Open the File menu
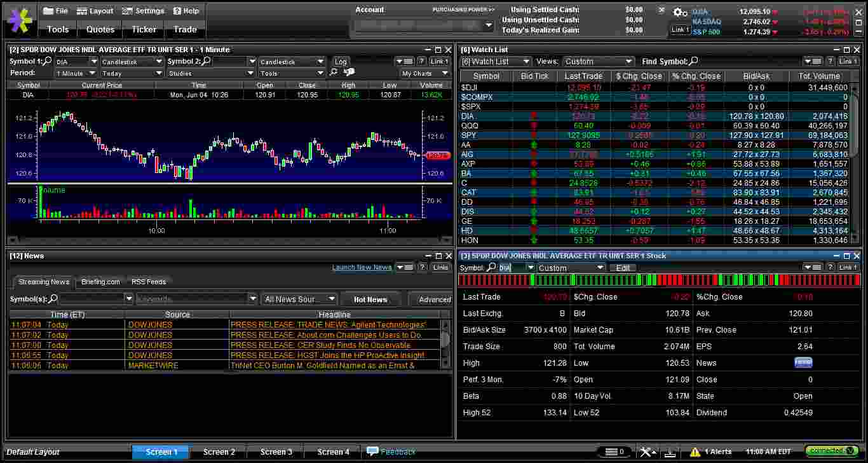The height and width of the screenshot is (463, 868). tap(55, 11)
